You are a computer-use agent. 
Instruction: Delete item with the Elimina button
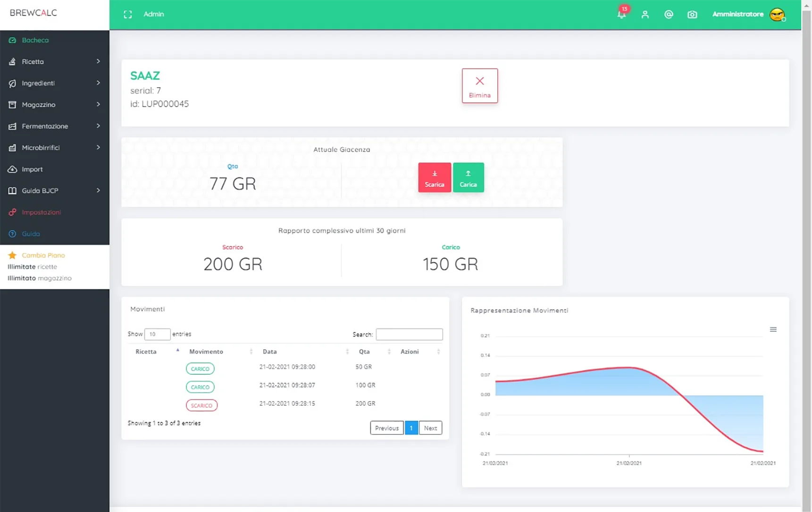[x=480, y=86]
